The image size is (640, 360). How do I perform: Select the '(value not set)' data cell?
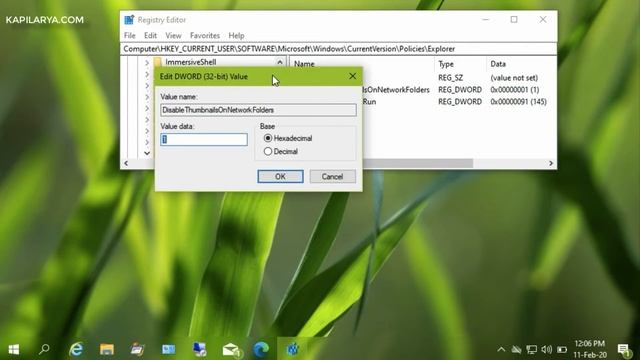(x=514, y=78)
